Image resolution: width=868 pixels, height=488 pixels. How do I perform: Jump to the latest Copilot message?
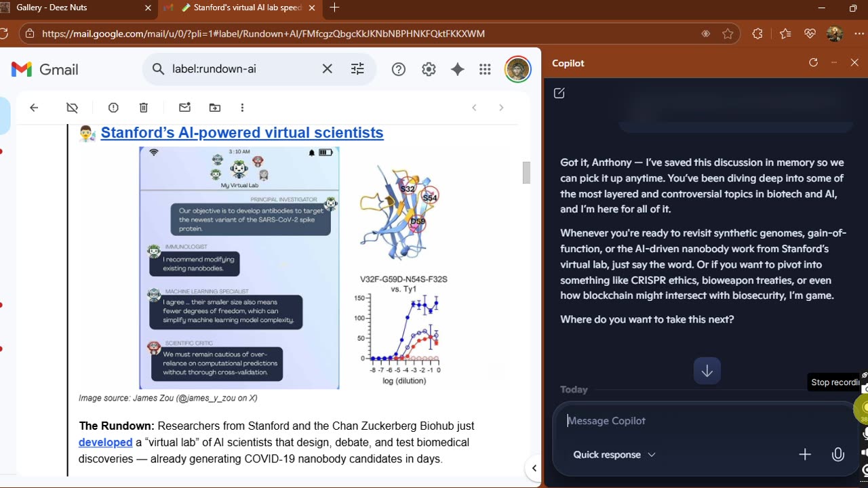click(x=707, y=371)
